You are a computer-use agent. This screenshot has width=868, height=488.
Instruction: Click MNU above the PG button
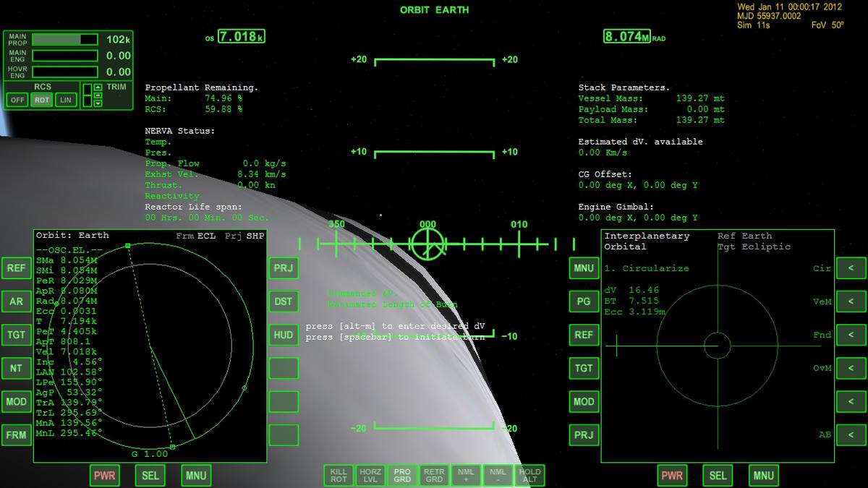pos(584,267)
